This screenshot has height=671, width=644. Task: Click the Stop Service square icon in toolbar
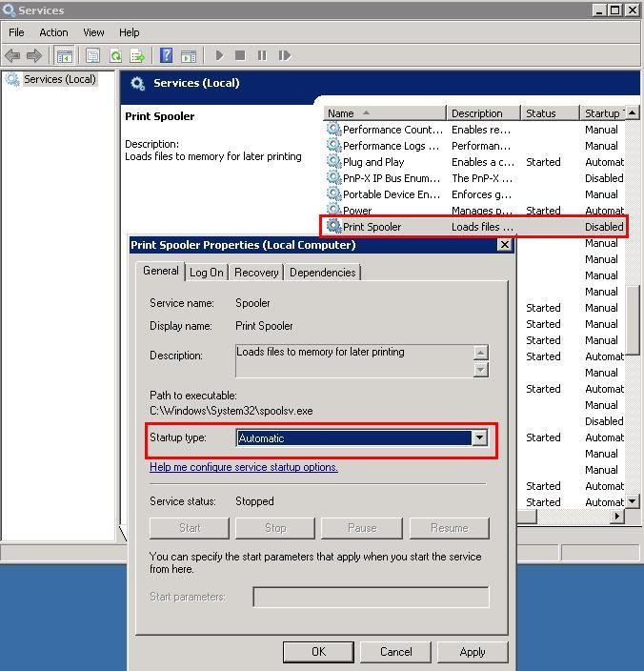pyautogui.click(x=240, y=56)
